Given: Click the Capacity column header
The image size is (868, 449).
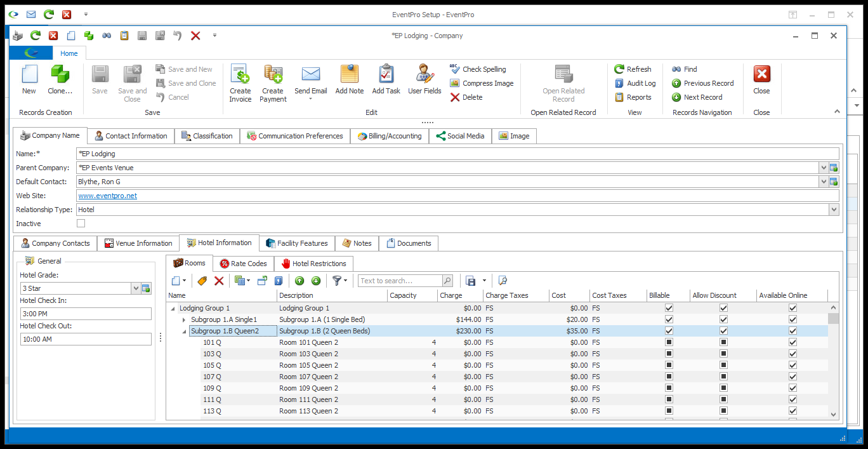Looking at the screenshot, I should pyautogui.click(x=412, y=295).
